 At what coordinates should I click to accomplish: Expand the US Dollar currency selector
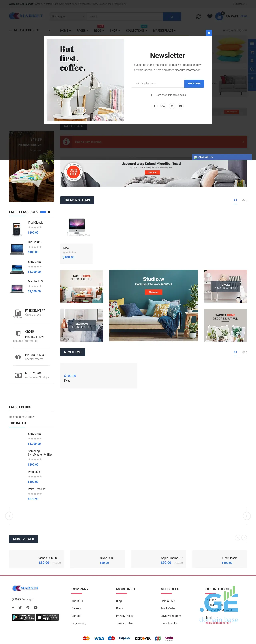240,4
